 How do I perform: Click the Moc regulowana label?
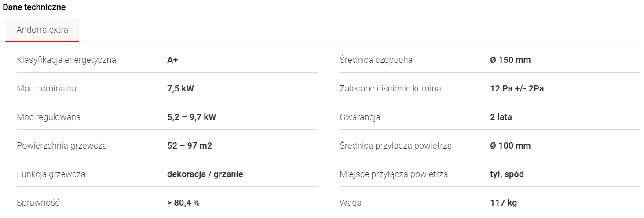pos(49,117)
